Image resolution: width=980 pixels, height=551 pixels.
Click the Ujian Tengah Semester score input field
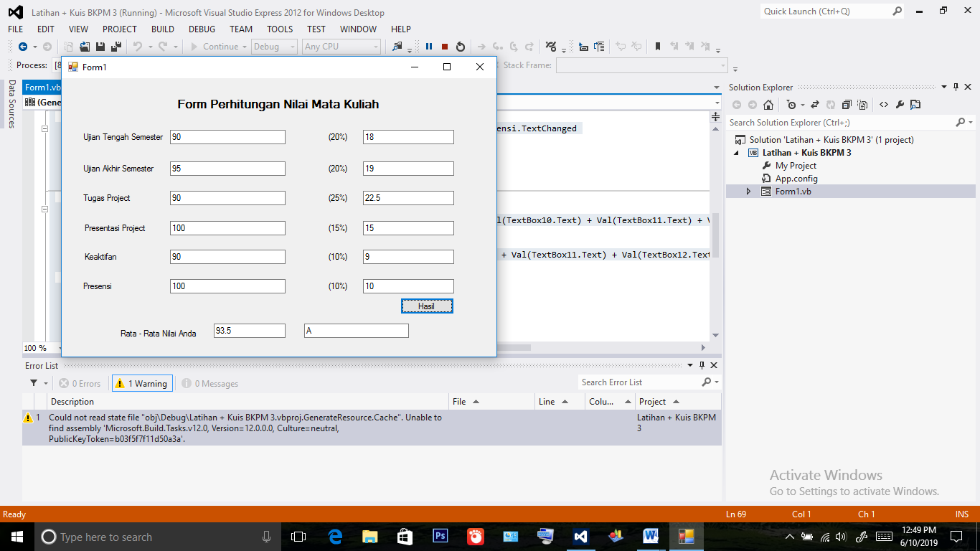pos(227,137)
